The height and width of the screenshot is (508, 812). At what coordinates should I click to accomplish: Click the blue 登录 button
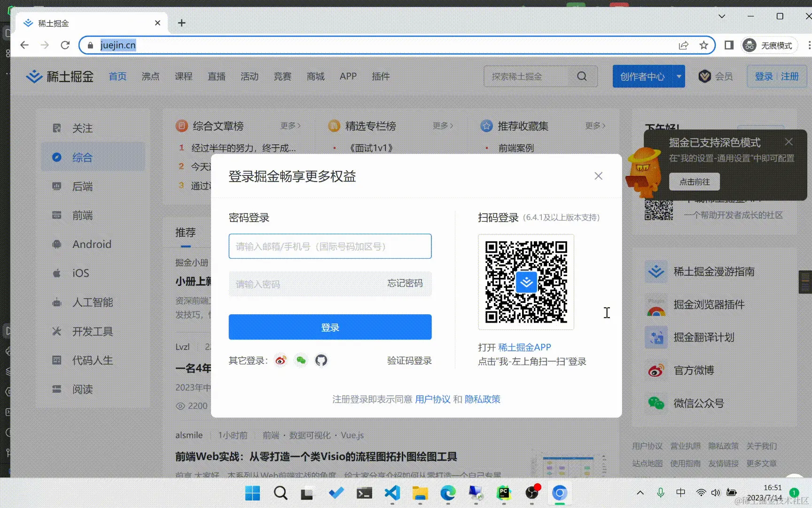[329, 326]
